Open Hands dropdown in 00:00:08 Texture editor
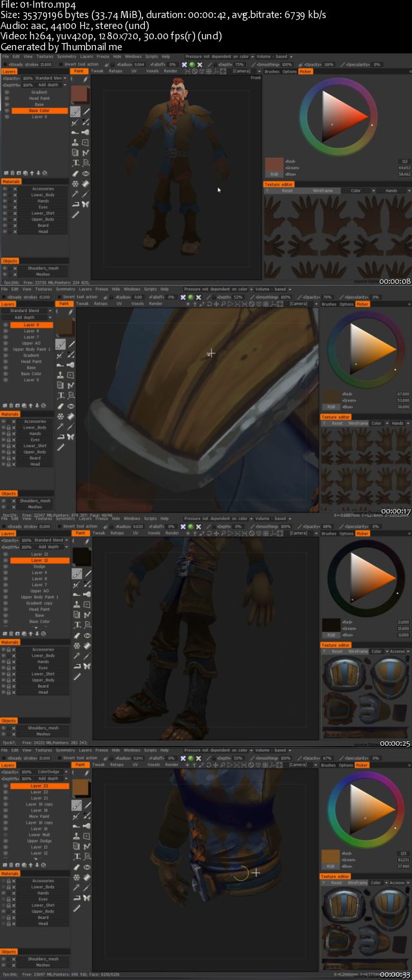The height and width of the screenshot is (980, 412). point(393,190)
